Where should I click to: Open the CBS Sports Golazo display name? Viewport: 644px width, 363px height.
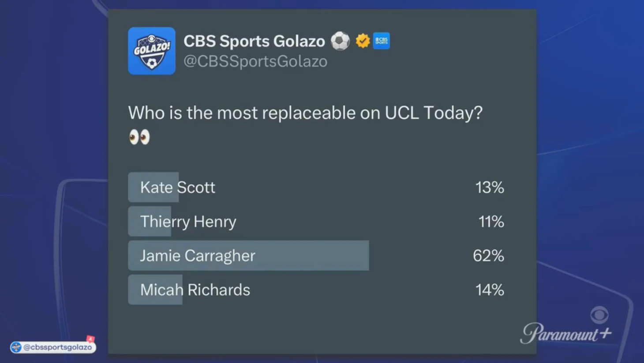254,41
